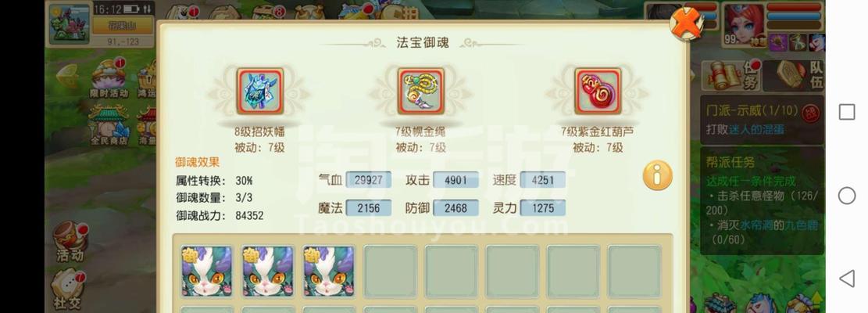
Task: Open the 限时活动 limited-time event icon
Action: pyautogui.click(x=109, y=79)
